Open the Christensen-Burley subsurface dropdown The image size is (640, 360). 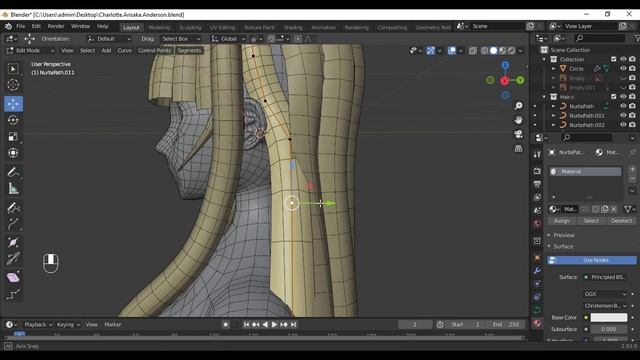(606, 306)
